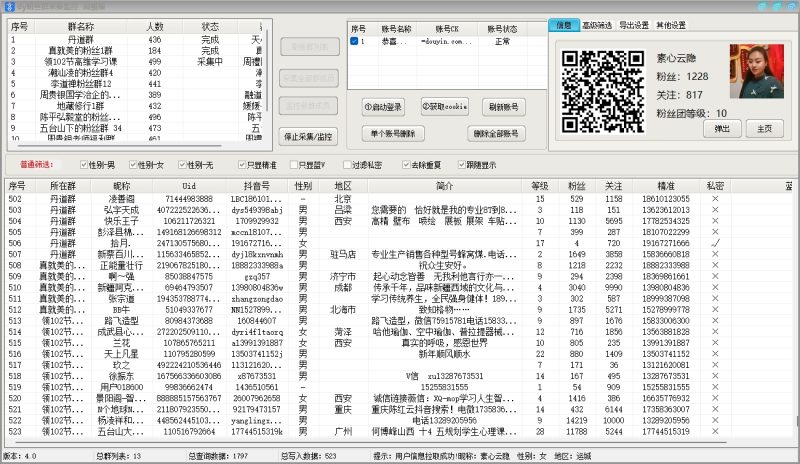Sort user table by the 昵称 header
This screenshot has height=464, width=800.
pos(121,186)
